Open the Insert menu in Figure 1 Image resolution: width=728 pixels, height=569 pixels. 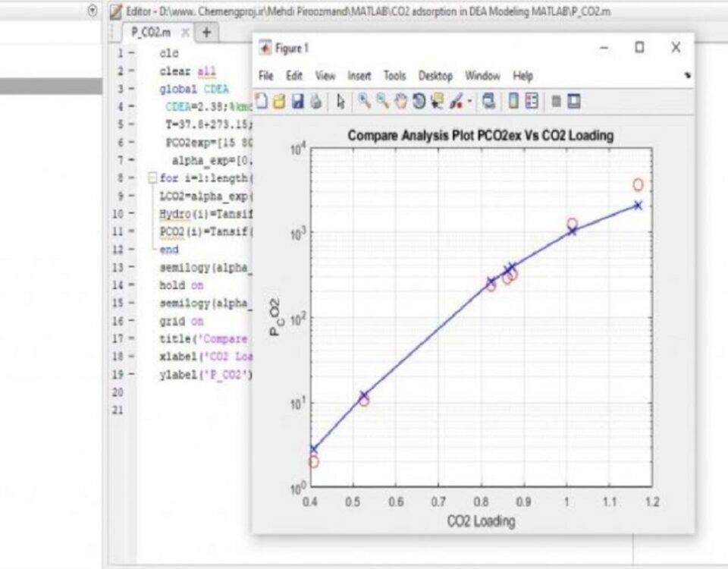[359, 76]
